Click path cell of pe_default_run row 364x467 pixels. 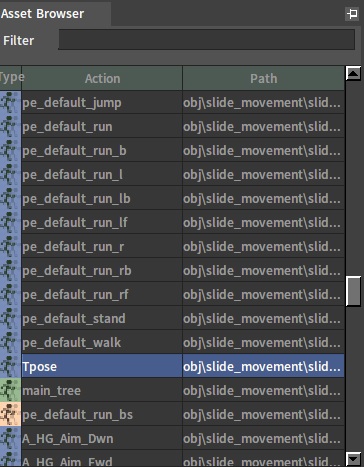[263, 126]
